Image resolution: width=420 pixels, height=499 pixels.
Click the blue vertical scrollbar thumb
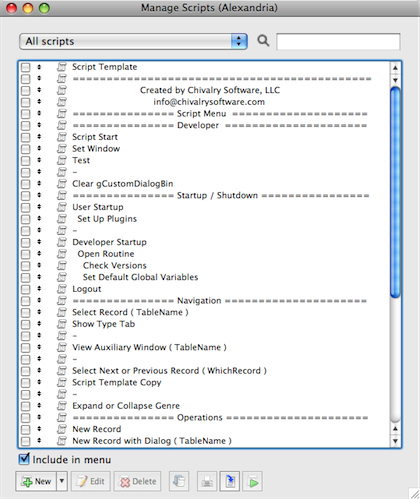395,192
